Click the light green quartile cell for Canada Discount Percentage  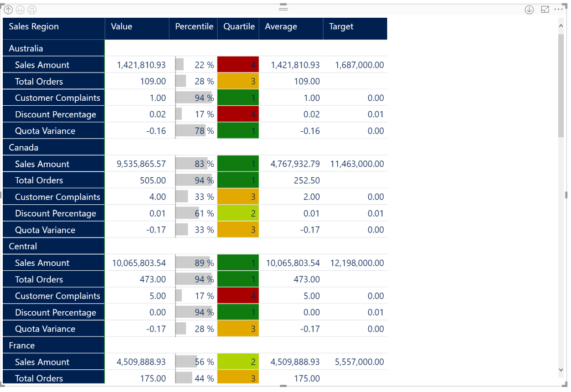click(238, 213)
